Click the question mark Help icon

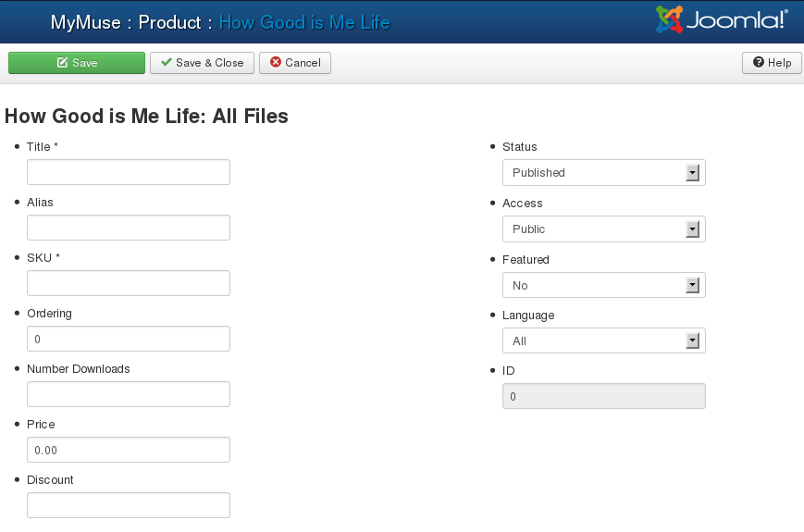pyautogui.click(x=759, y=63)
